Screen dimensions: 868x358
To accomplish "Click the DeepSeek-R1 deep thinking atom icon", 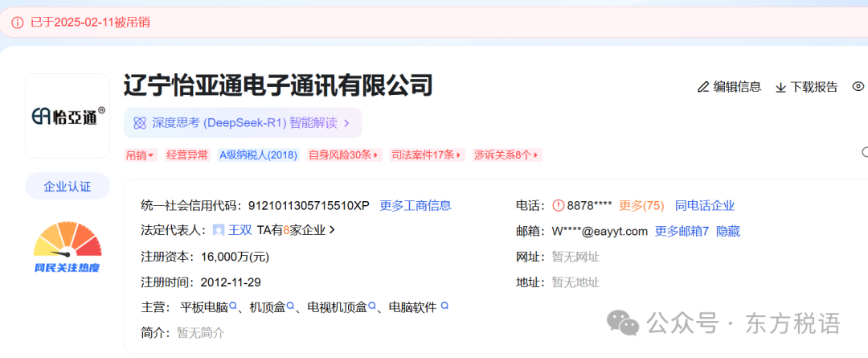I will point(140,123).
